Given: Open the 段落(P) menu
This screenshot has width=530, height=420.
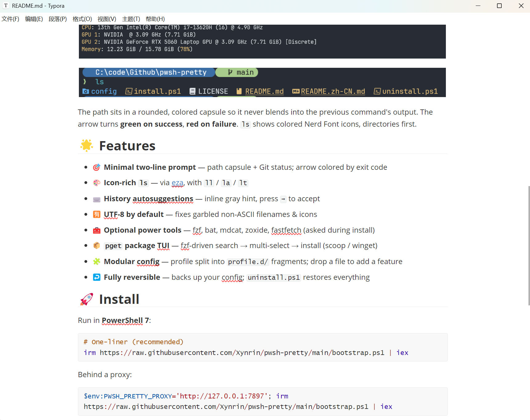Looking at the screenshot, I should [x=58, y=19].
